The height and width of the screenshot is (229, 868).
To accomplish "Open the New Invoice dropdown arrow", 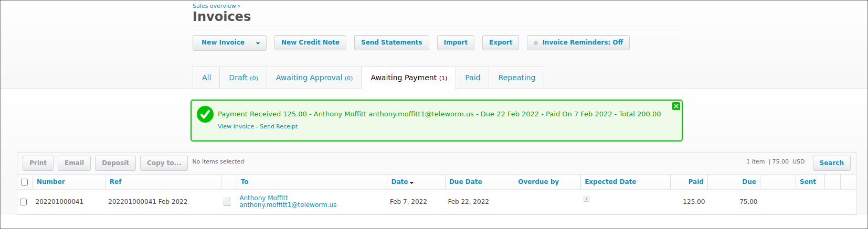I will point(258,43).
